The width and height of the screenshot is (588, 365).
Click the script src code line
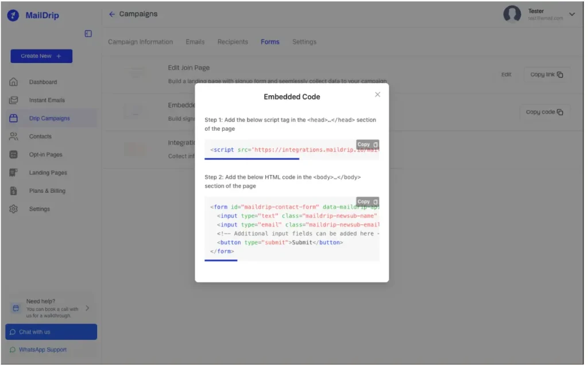pos(295,150)
